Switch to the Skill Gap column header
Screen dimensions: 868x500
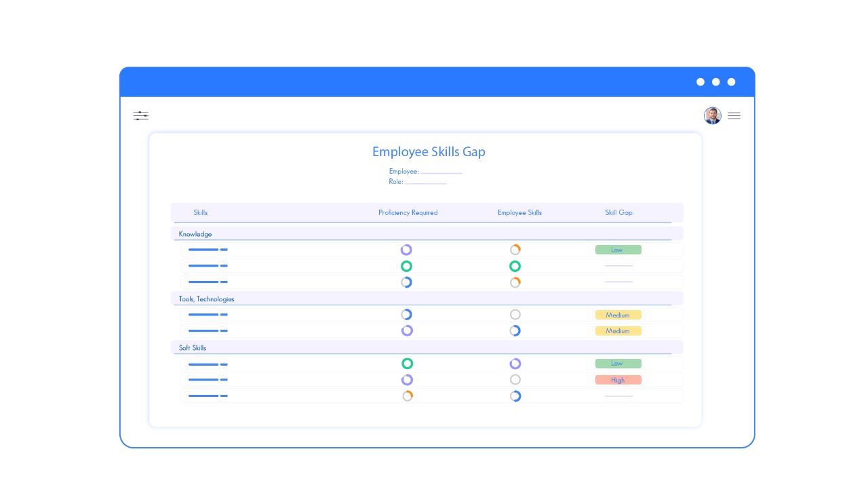click(618, 212)
